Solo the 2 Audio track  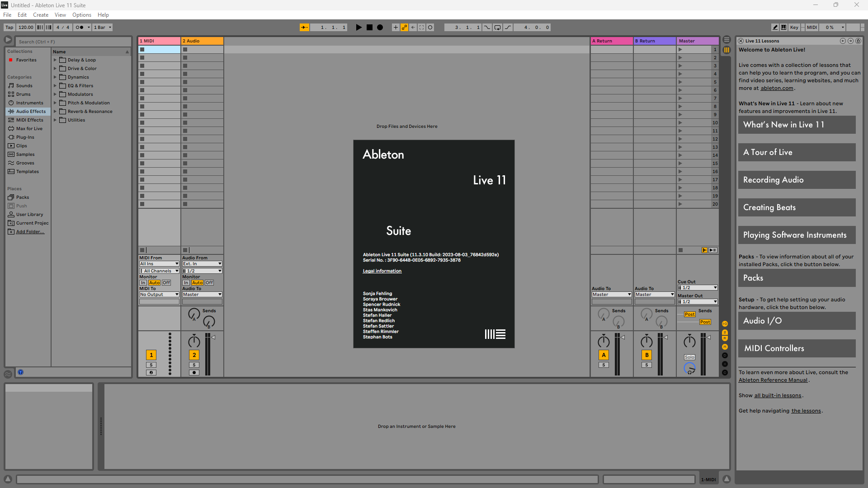click(194, 365)
